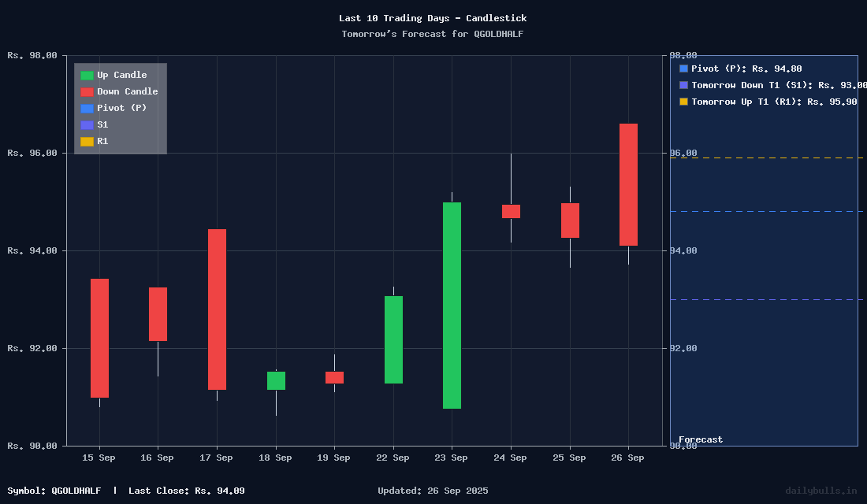Select the 25 Sep red candle
The height and width of the screenshot is (504, 867).
point(570,220)
